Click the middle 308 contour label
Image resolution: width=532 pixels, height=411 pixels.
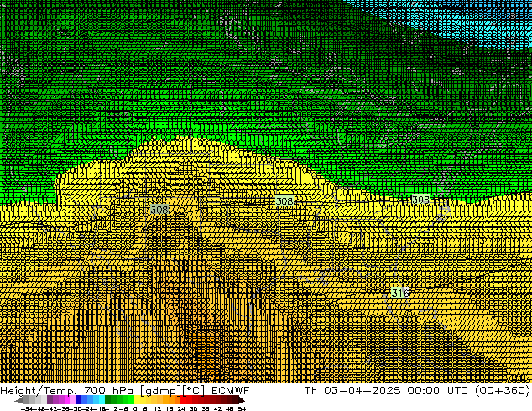[x=284, y=201]
